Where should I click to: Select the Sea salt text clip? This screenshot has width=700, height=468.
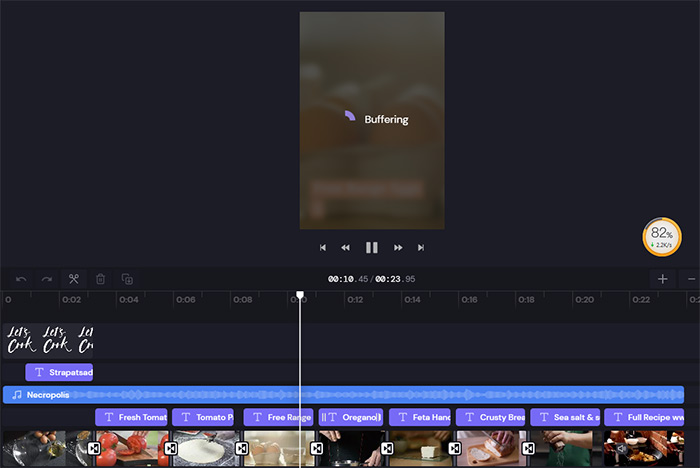(565, 417)
